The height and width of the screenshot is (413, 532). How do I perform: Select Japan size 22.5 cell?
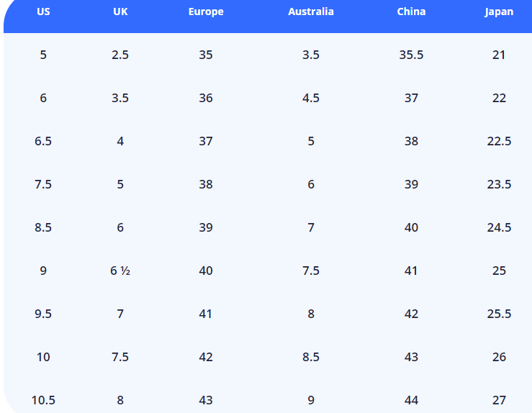coord(499,141)
